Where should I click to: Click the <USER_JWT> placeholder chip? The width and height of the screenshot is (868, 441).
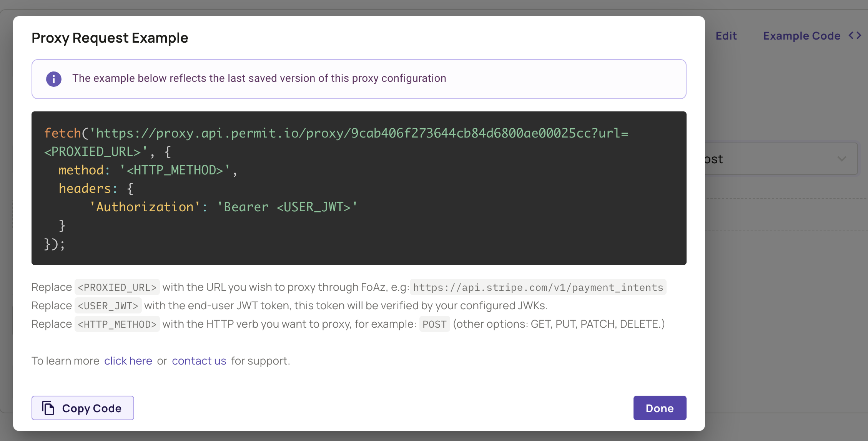[x=108, y=305]
